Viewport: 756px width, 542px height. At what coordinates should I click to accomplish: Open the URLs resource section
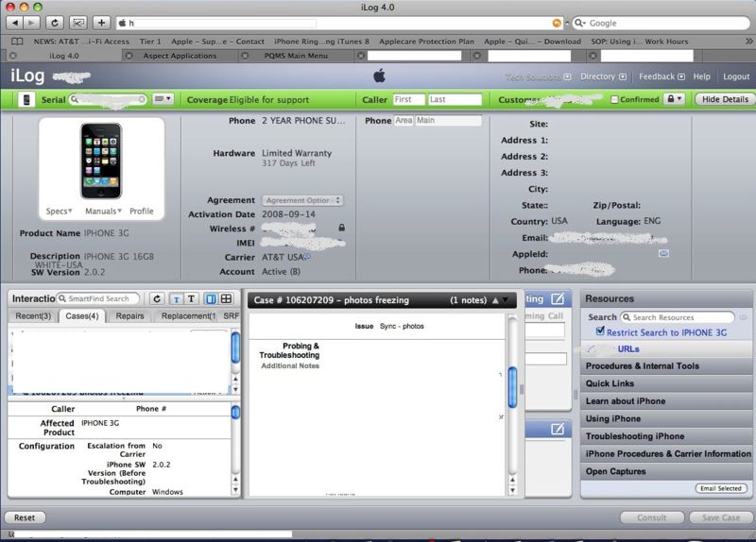(628, 348)
